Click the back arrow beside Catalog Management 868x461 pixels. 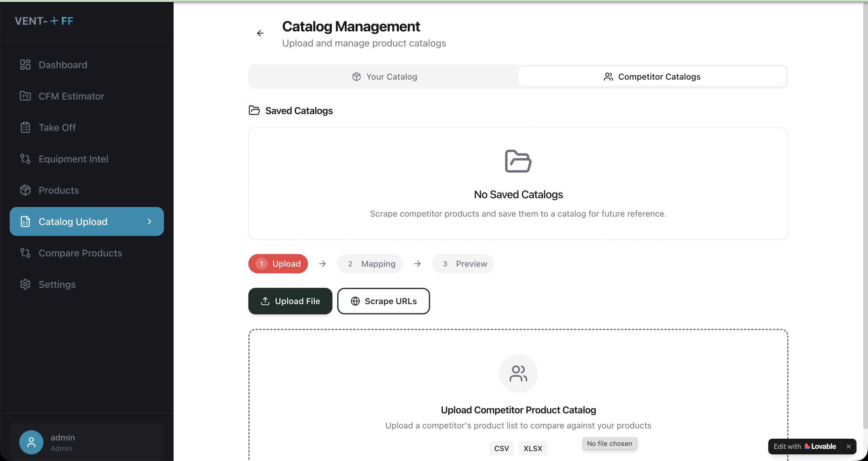[260, 33]
